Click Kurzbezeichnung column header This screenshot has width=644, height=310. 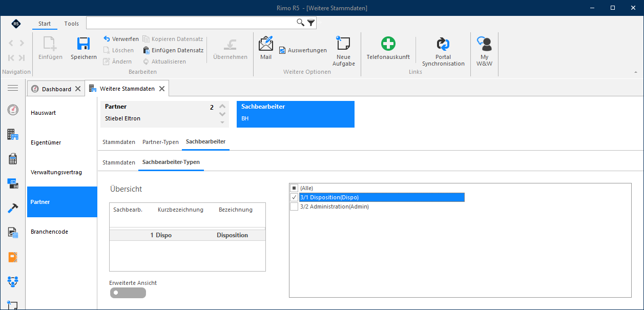pos(180,210)
